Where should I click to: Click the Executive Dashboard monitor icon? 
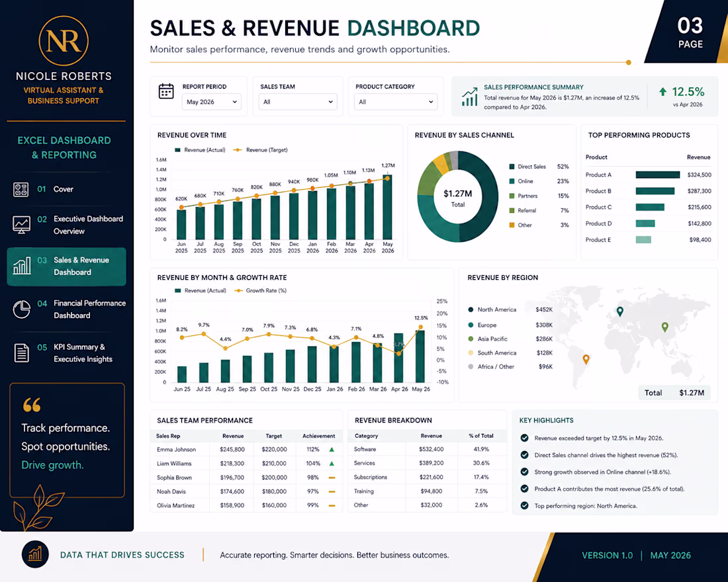coord(21,225)
